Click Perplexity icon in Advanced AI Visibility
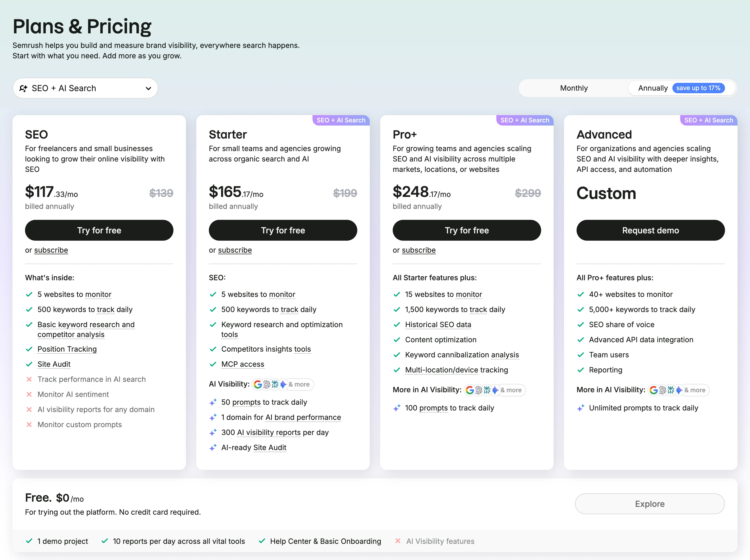The height and width of the screenshot is (560, 750). pyautogui.click(x=671, y=390)
